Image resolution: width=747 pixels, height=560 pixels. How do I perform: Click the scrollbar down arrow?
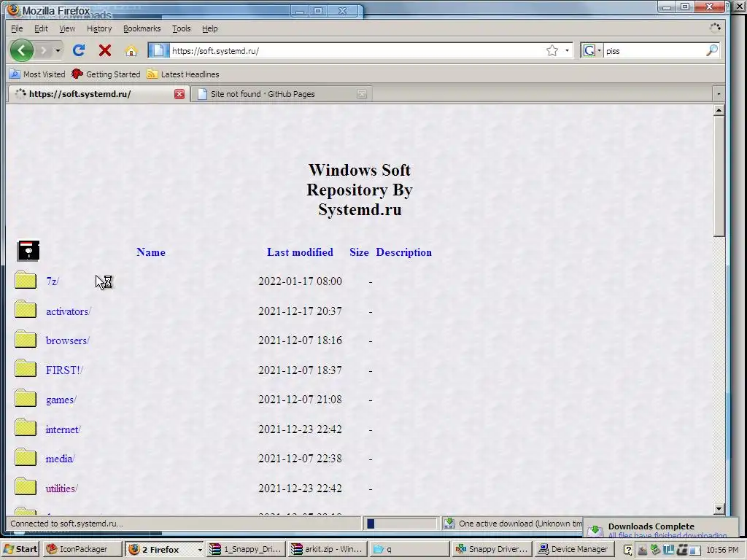point(719,508)
